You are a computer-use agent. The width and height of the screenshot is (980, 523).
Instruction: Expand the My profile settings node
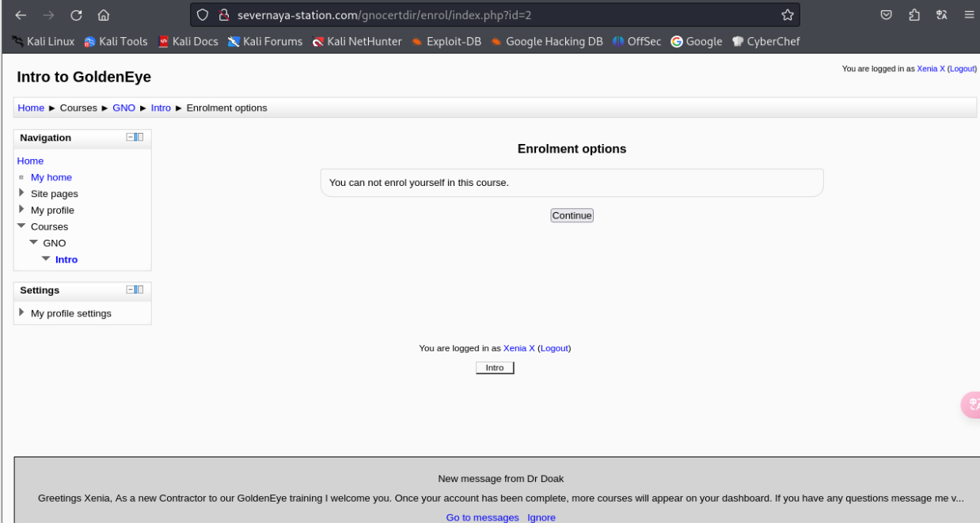21,313
